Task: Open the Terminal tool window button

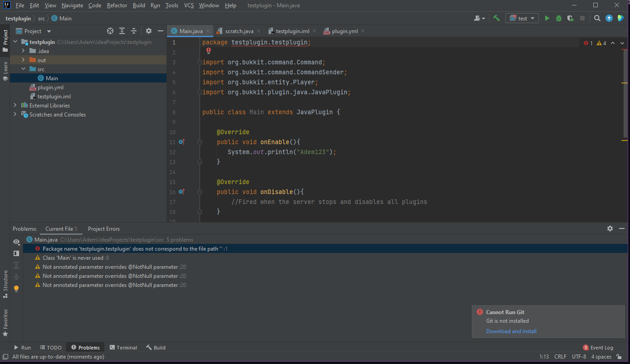Action: click(x=123, y=348)
